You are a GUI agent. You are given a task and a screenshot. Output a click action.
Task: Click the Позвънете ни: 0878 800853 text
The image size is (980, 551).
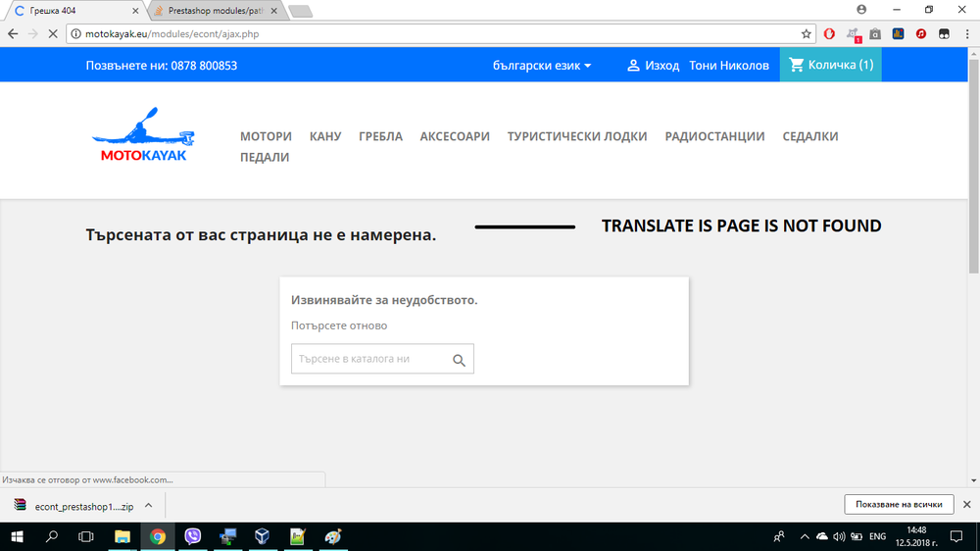tap(162, 65)
